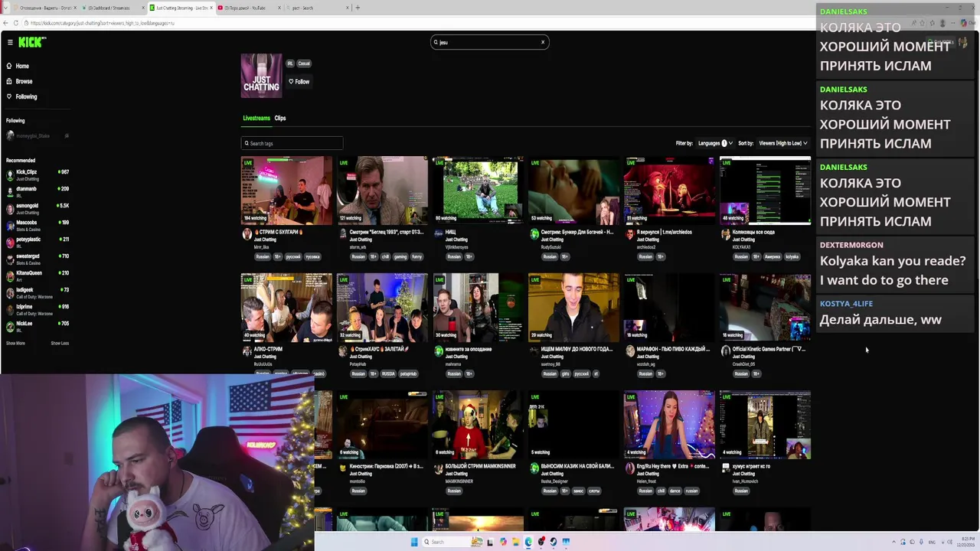Open recommended channel asmongold
Screen dimensions: 980x551
tap(38, 208)
